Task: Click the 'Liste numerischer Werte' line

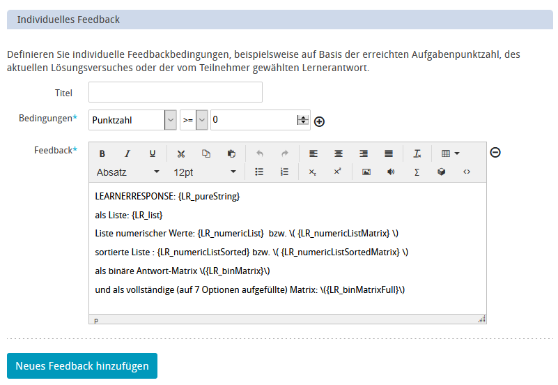Action: (247, 233)
